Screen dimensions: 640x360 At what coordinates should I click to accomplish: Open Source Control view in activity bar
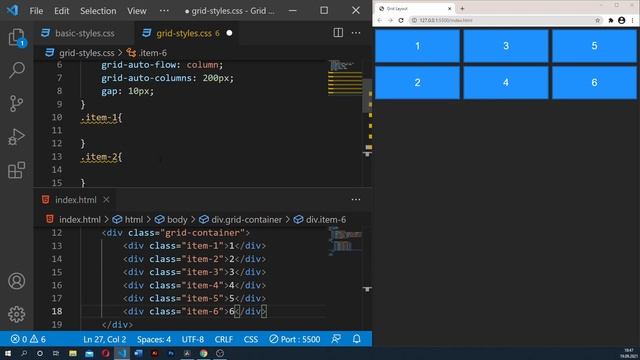(x=17, y=104)
